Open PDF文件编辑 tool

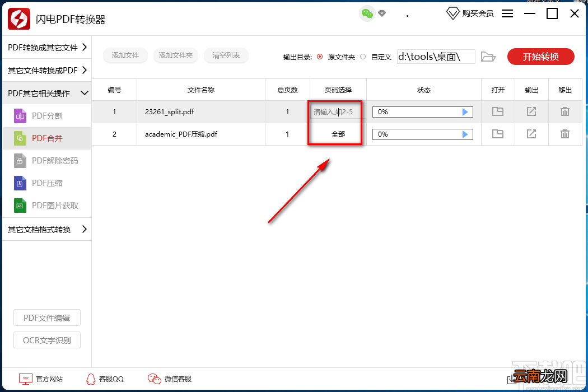[47, 318]
